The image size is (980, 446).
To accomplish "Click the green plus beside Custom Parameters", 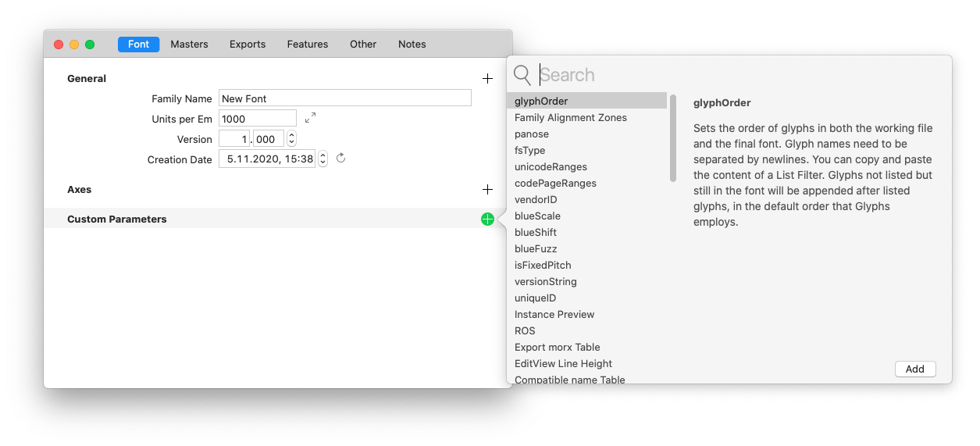I will [x=487, y=219].
